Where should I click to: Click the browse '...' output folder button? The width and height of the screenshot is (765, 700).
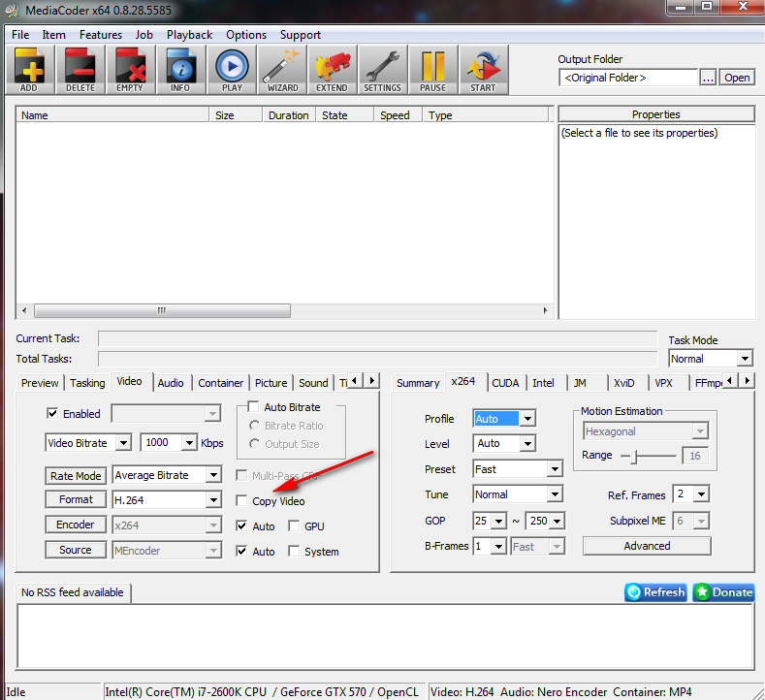[708, 78]
